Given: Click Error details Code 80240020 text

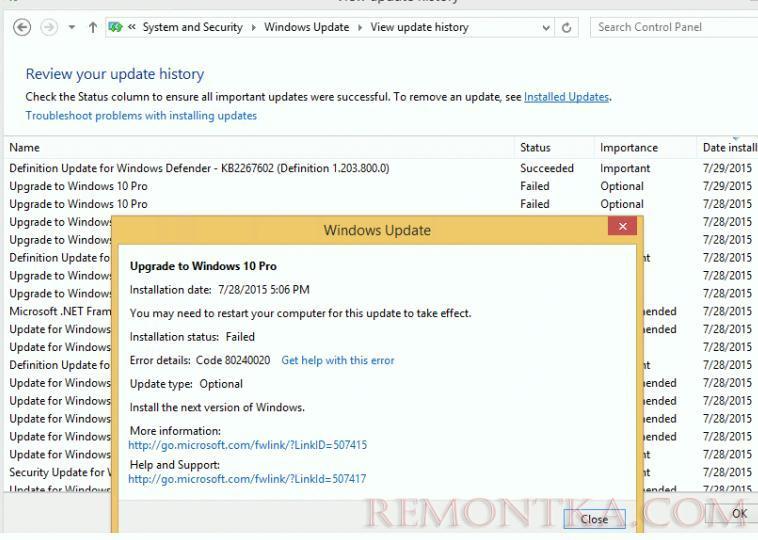Looking at the screenshot, I should coord(200,360).
